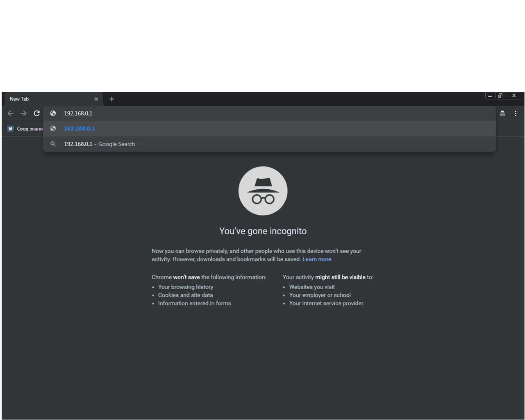Click the "You've gone incognito" heading
The height and width of the screenshot is (420, 525).
coord(263,231)
